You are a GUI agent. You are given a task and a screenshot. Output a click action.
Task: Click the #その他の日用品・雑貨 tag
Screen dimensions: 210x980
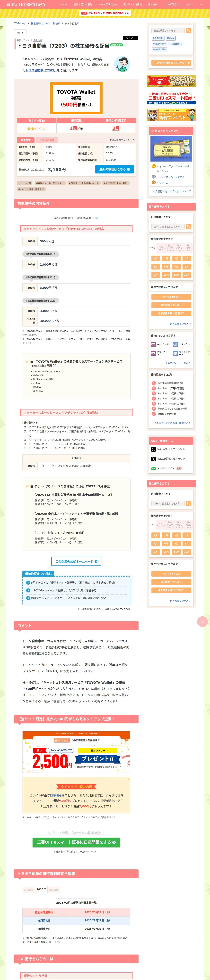115,183
